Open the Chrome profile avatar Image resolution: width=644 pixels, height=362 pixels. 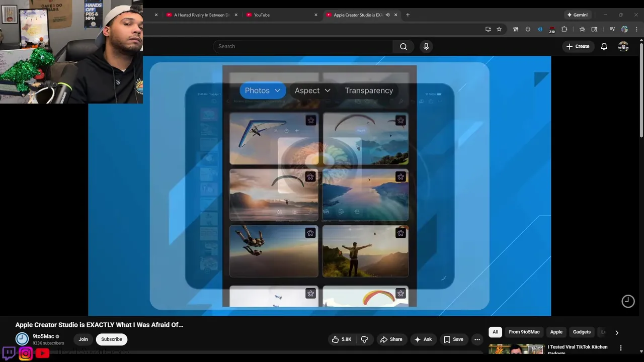coord(624,29)
